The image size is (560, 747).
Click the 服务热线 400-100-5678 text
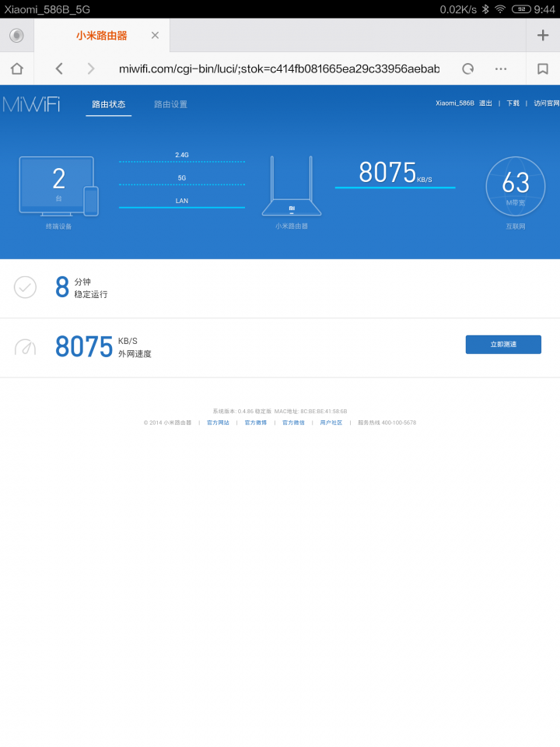tap(387, 423)
